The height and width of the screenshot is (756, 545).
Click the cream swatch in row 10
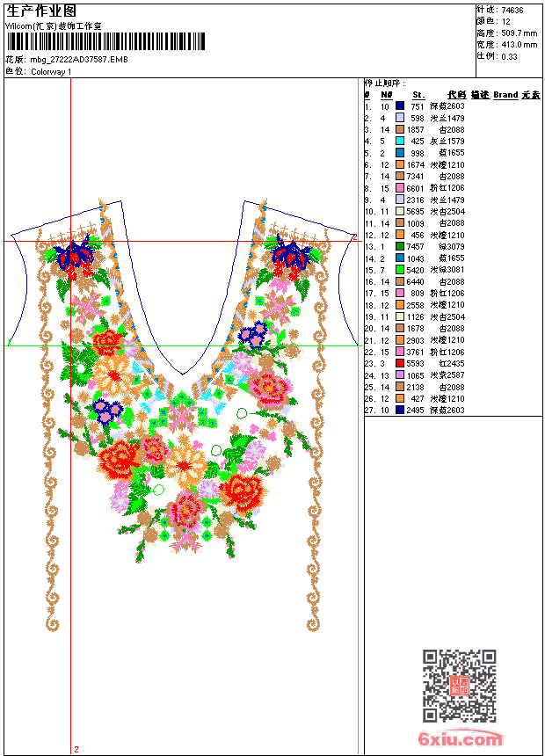[x=400, y=211]
